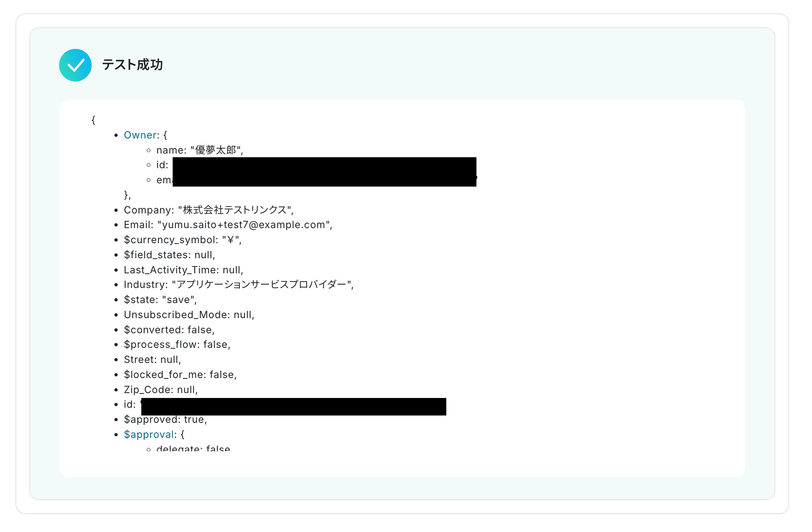Collapse the $approval object key

149,435
